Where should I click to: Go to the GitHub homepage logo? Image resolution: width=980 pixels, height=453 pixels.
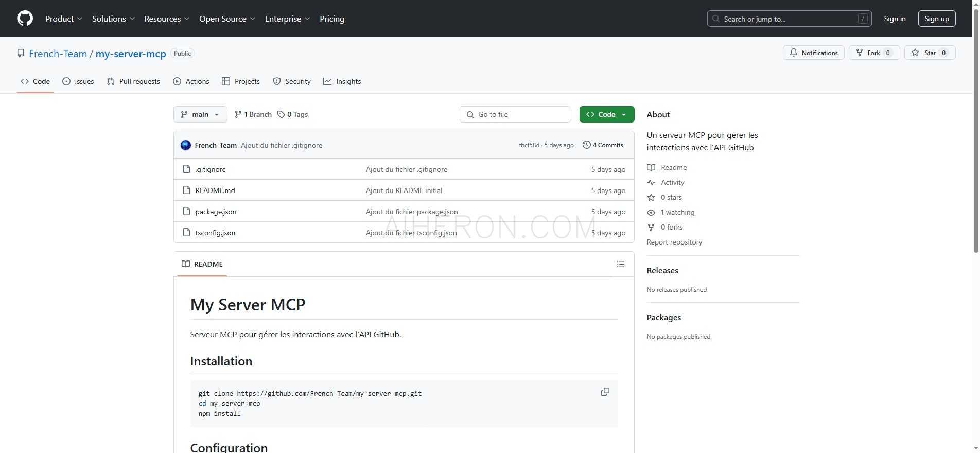tap(25, 19)
